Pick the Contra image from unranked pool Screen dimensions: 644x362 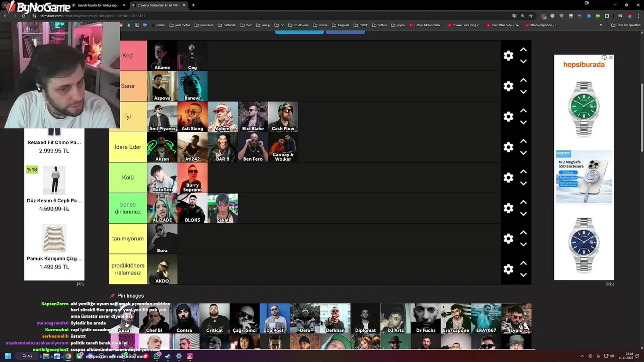click(184, 318)
